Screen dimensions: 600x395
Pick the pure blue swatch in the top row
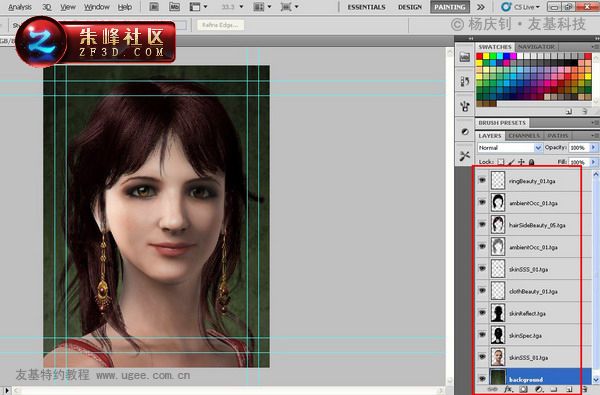click(x=506, y=56)
